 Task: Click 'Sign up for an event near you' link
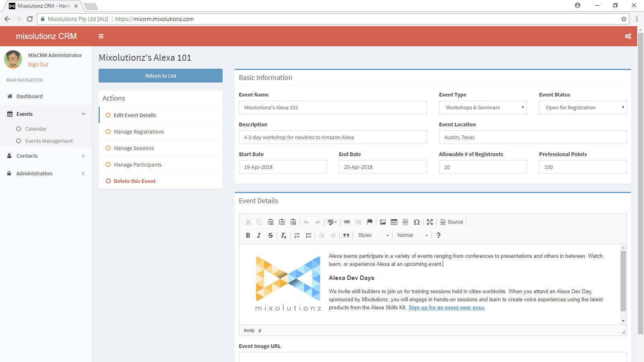pos(446,308)
